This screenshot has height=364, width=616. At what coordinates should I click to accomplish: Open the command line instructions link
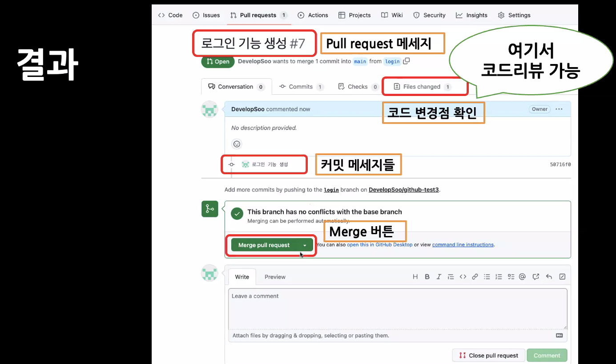[463, 244]
